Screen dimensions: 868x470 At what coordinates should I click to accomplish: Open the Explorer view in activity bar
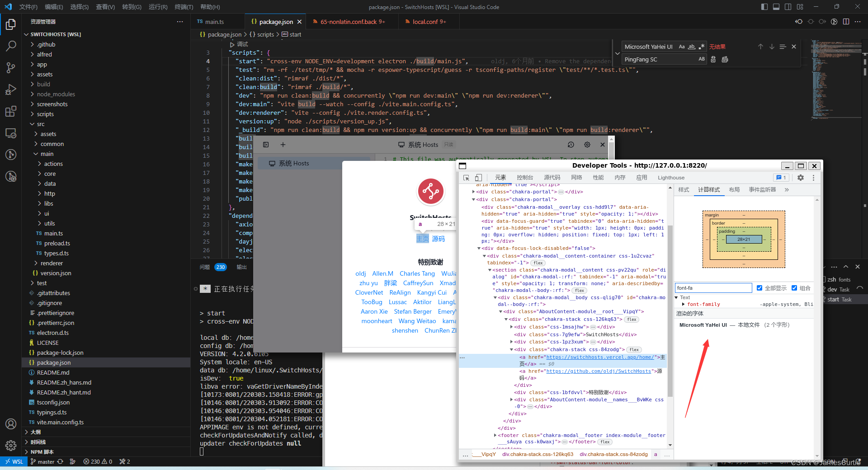coord(11,24)
